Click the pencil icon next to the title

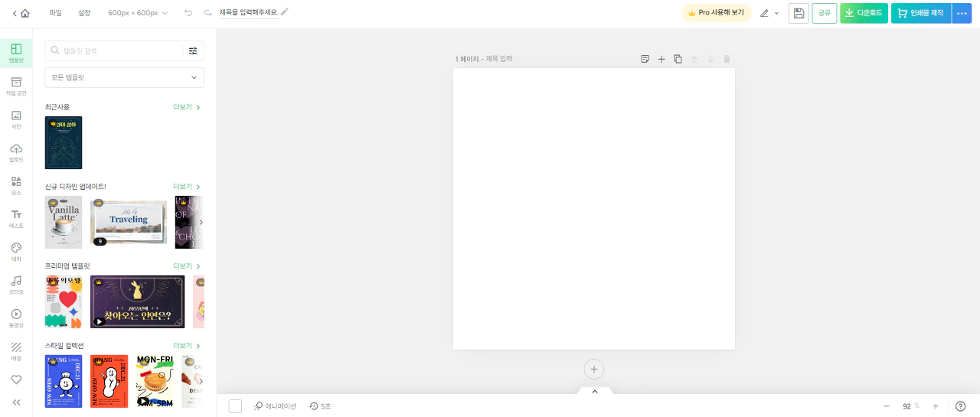[285, 12]
